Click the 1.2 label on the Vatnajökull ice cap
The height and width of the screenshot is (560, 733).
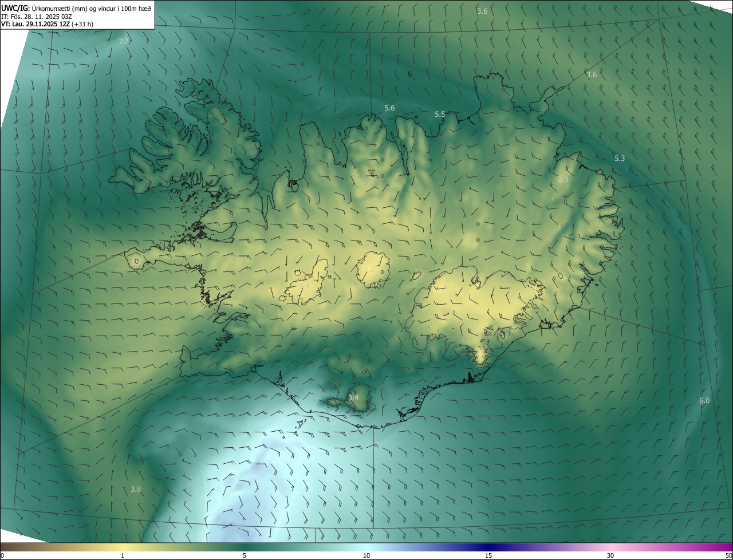pyautogui.click(x=442, y=288)
